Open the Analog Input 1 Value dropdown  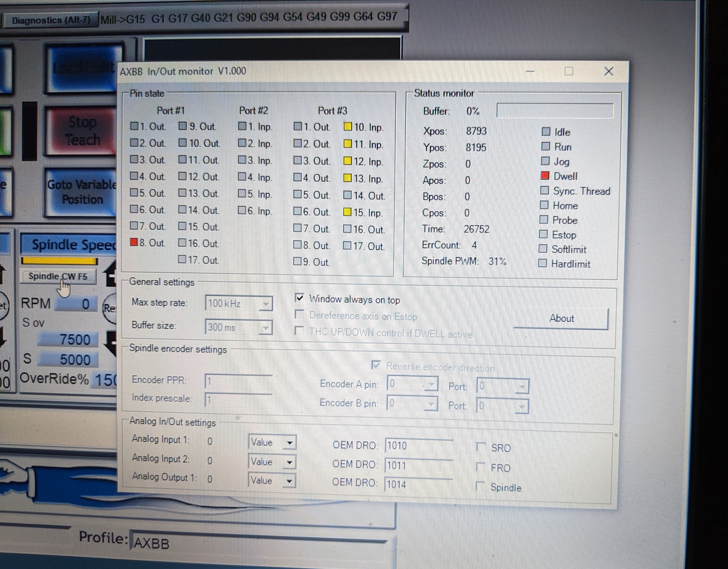tap(289, 443)
